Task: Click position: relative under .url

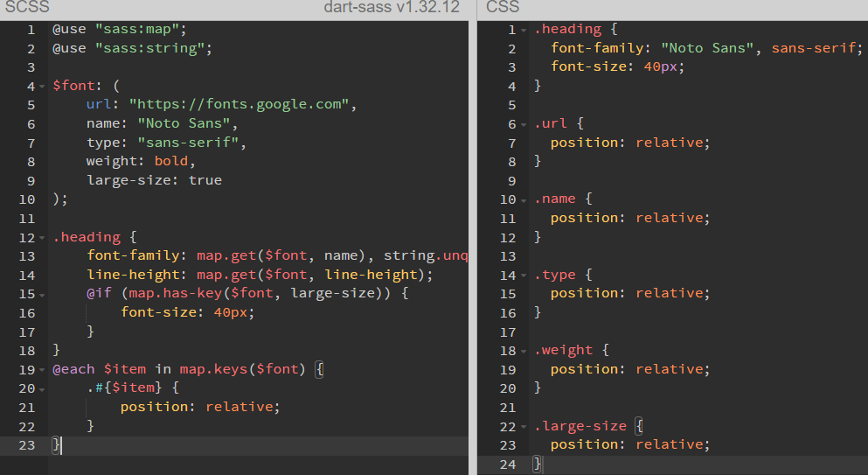Action: pos(630,143)
